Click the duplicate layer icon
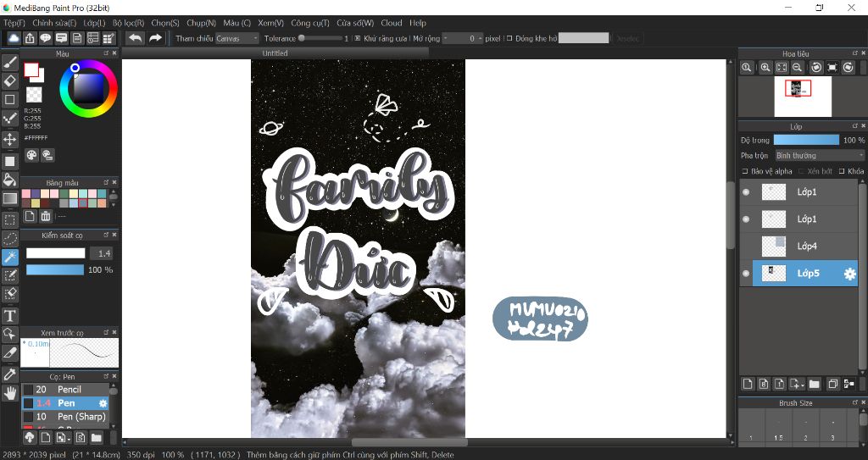868x460 pixels. coord(832,384)
